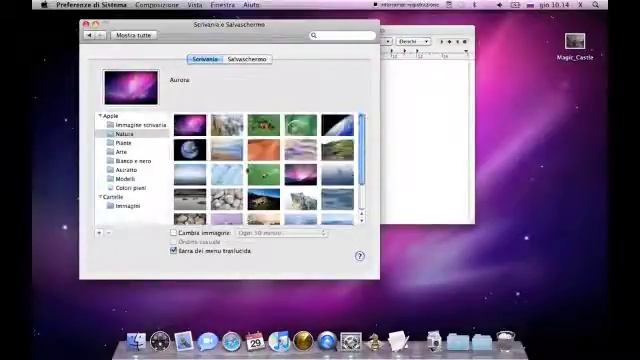Click the preferences search field
The height and width of the screenshot is (360, 640).
tap(342, 36)
